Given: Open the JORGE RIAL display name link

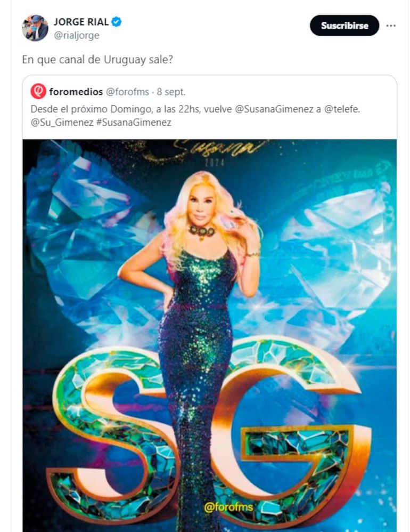Looking at the screenshot, I should [81, 22].
